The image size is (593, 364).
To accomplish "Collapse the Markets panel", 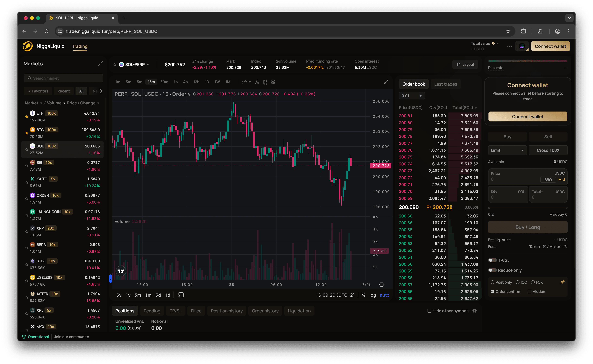I will (x=100, y=64).
